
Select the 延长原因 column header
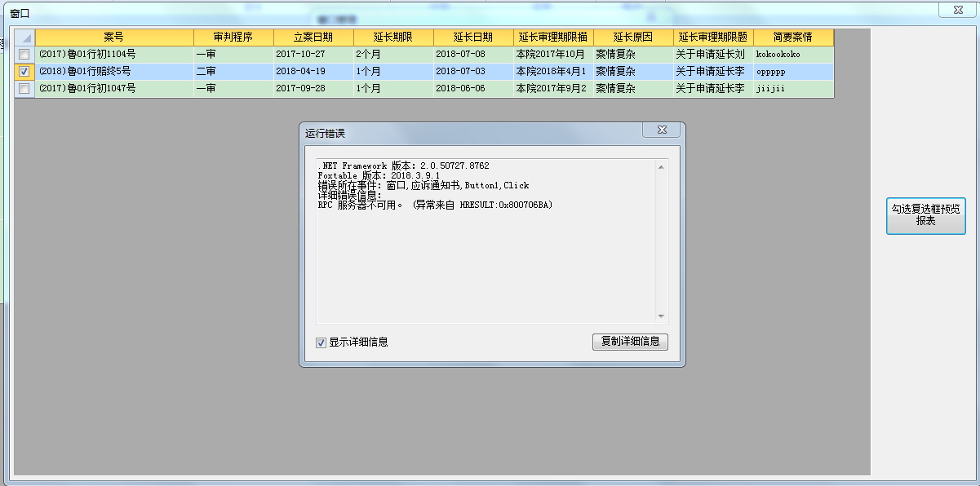[633, 38]
